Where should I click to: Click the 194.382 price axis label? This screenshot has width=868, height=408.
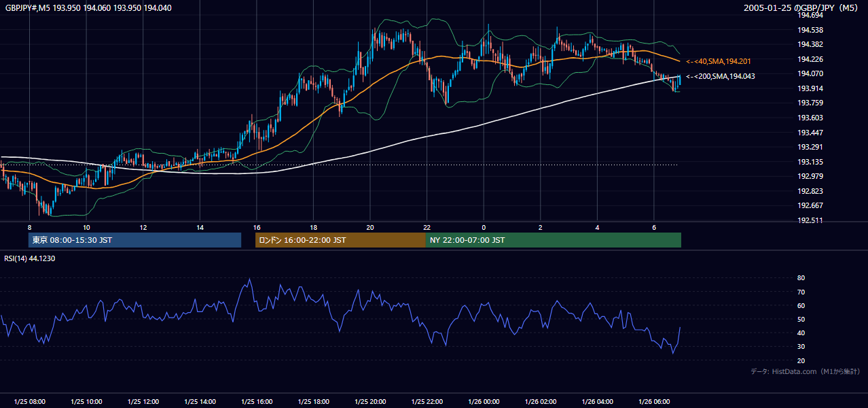810,44
